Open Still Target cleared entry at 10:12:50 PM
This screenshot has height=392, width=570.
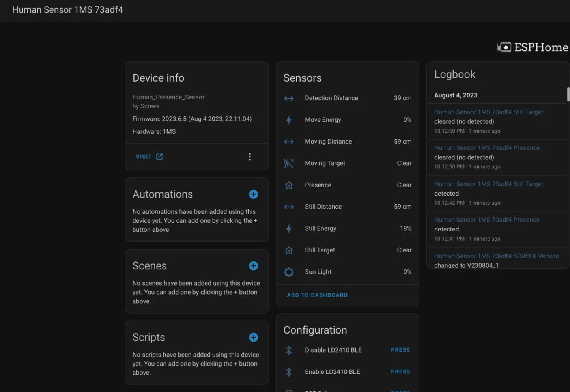(x=497, y=121)
